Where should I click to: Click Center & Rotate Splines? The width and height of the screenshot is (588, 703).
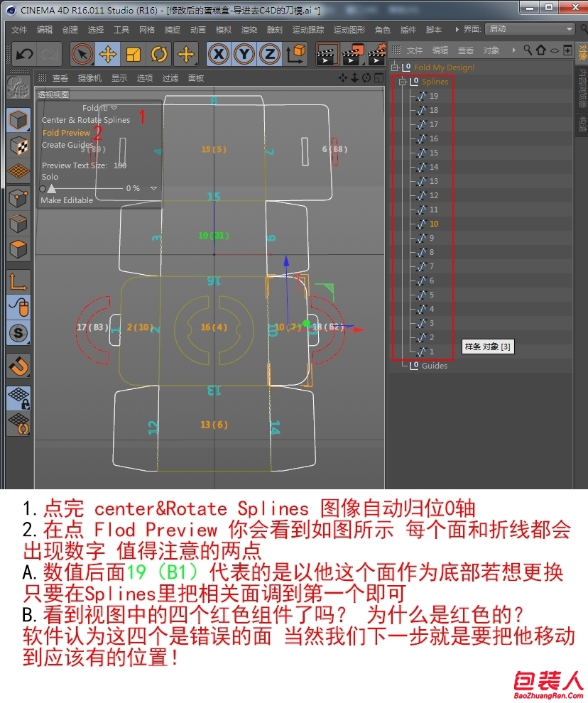(86, 120)
